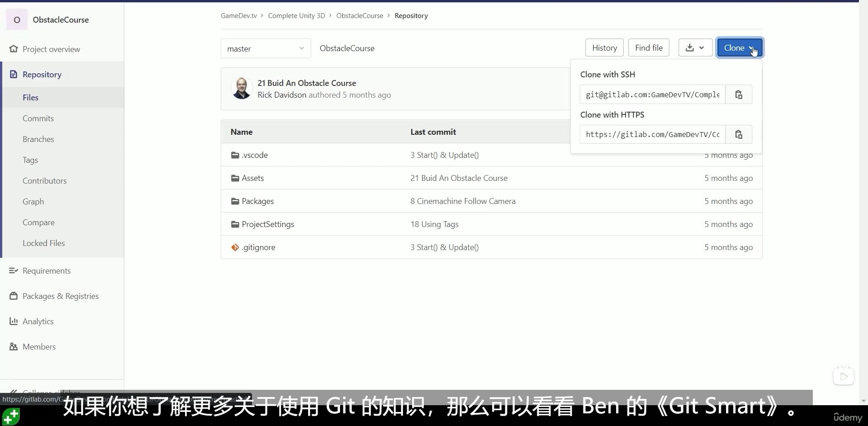The width and height of the screenshot is (868, 426).
Task: Click 'Analytics' sidebar label
Action: pos(38,321)
